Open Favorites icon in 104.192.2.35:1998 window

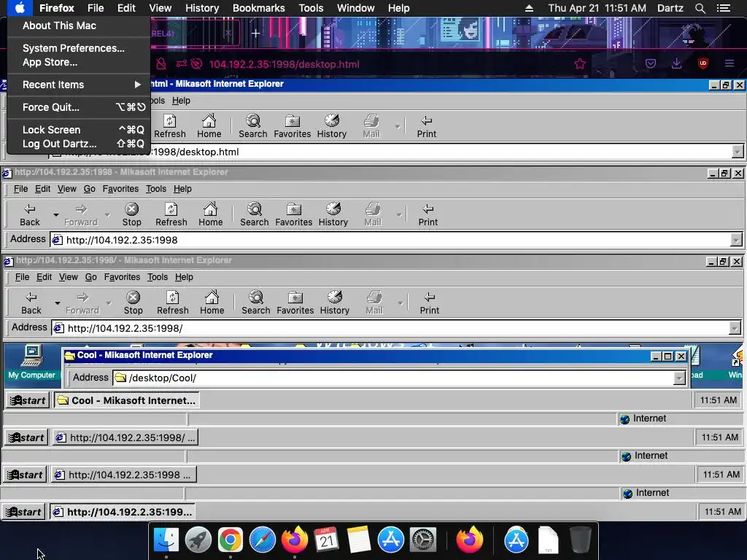(x=294, y=215)
